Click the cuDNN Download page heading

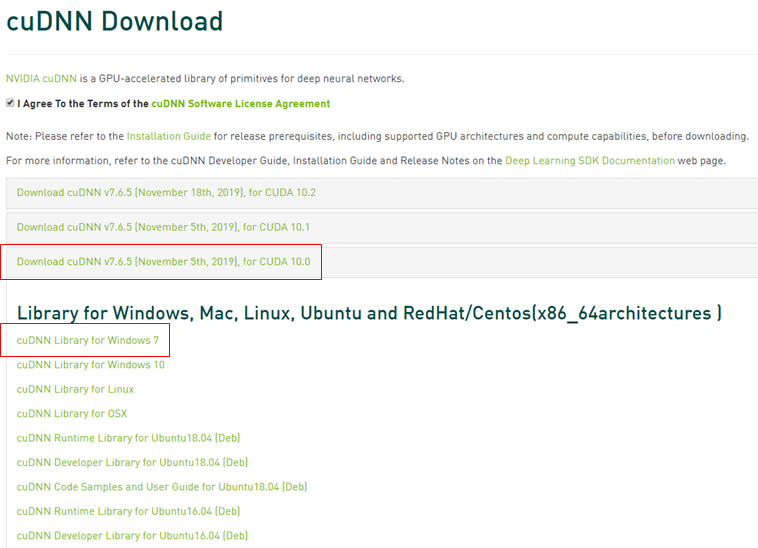tap(115, 22)
